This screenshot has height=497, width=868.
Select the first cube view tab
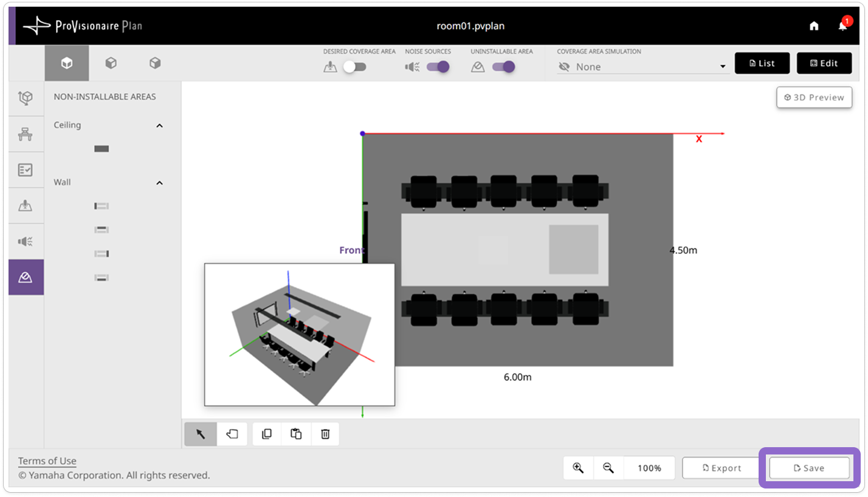tap(67, 63)
